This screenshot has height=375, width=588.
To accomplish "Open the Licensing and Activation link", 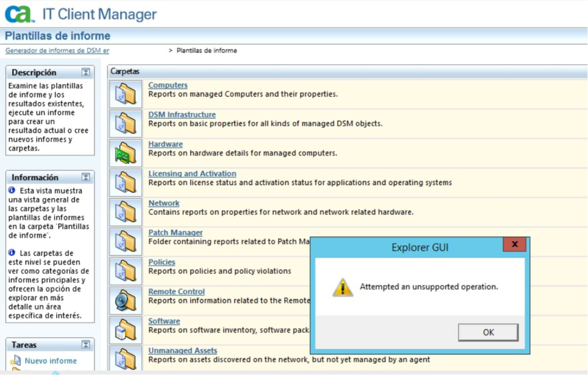I will pos(192,173).
